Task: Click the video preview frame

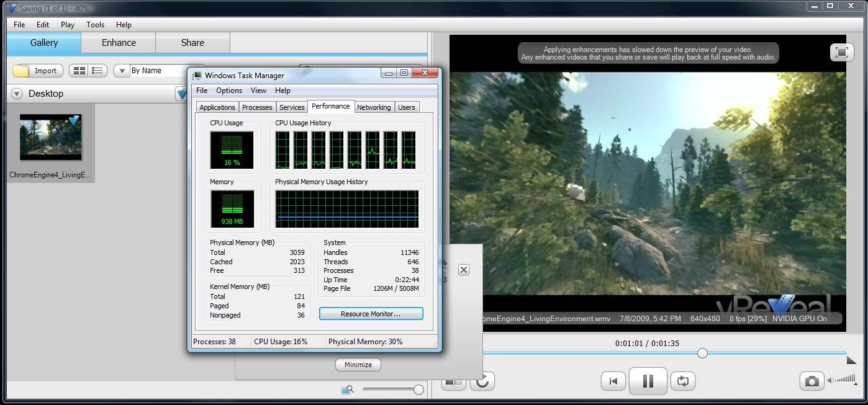Action: pos(648,184)
